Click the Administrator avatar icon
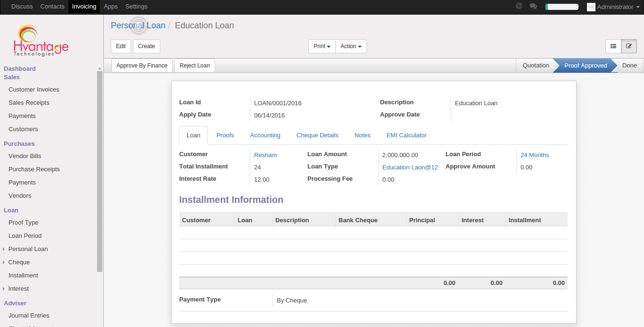644x327 pixels. [x=591, y=7]
